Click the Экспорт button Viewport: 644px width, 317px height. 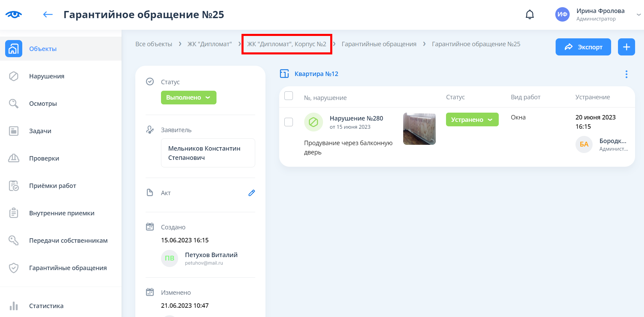coord(583,47)
